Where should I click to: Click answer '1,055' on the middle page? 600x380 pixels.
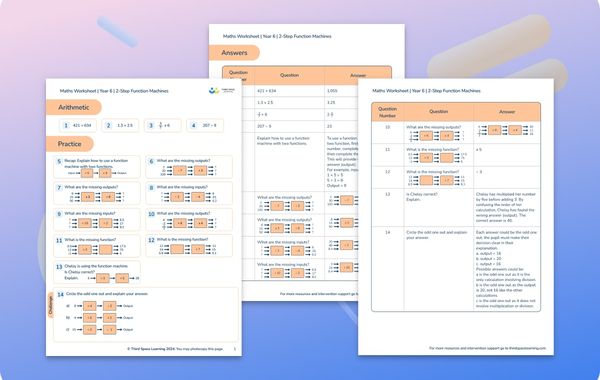(332, 91)
